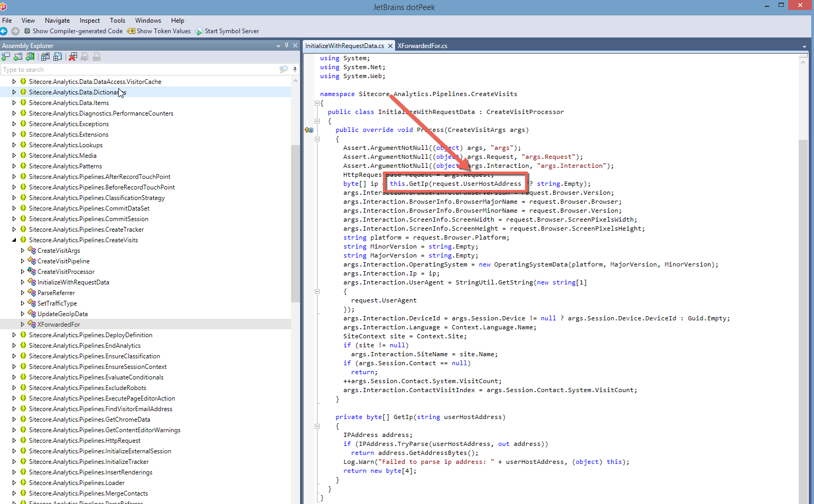Click the CreateVisitProcessor class icon
This screenshot has width=814, height=504.
tap(32, 271)
